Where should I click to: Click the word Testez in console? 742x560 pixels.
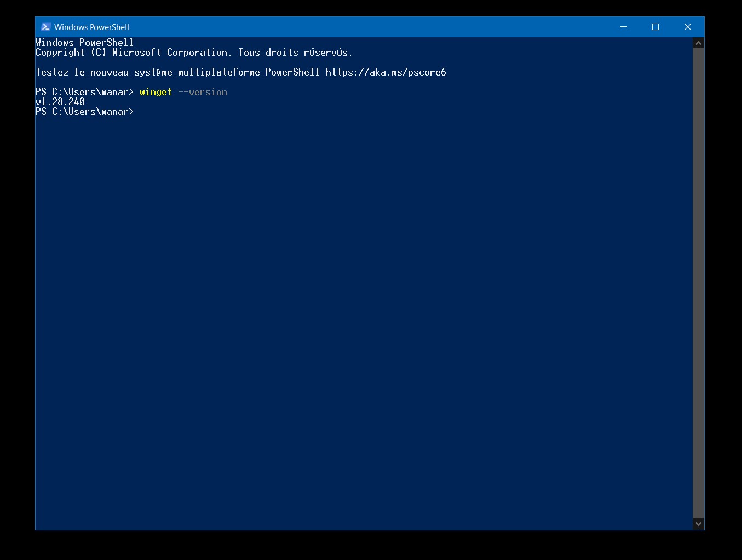tap(52, 72)
